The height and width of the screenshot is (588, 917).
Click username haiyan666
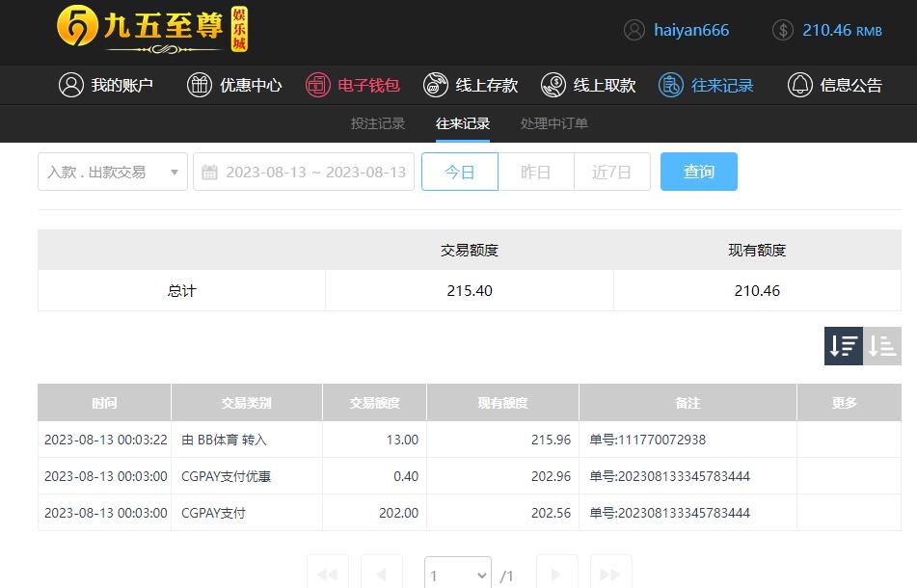(691, 30)
